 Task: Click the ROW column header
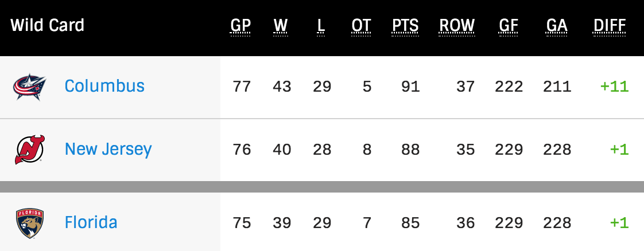click(x=457, y=26)
